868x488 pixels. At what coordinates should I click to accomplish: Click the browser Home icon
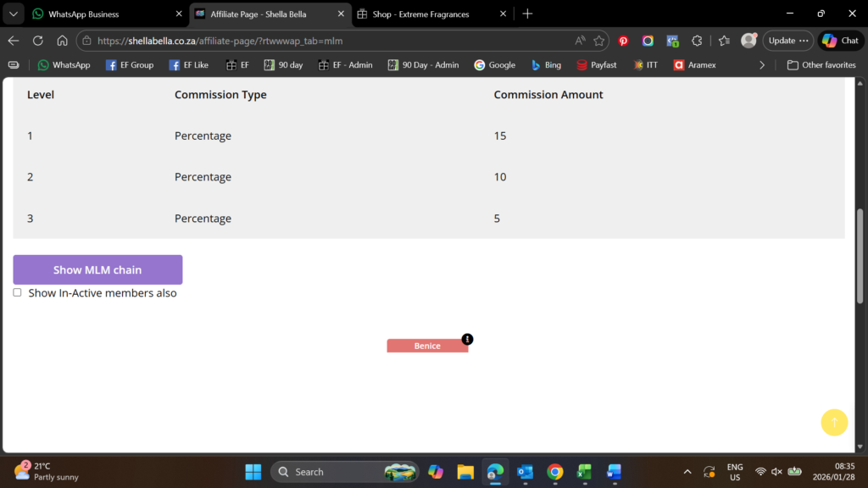pyautogui.click(x=62, y=41)
